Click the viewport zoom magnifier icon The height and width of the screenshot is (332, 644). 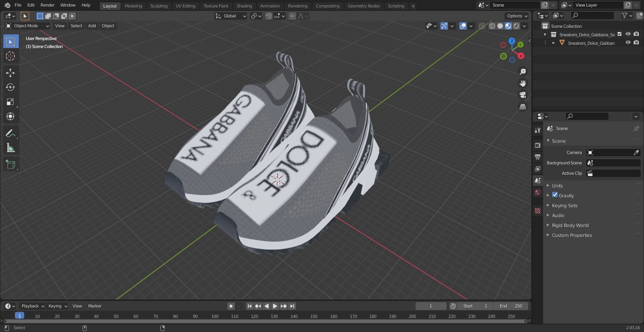click(x=522, y=72)
